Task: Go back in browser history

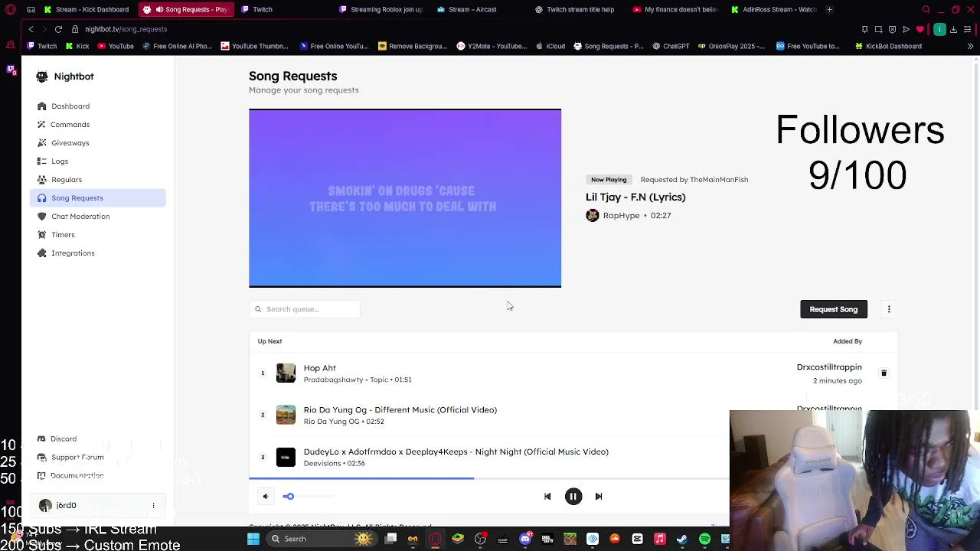Action: coord(31,29)
